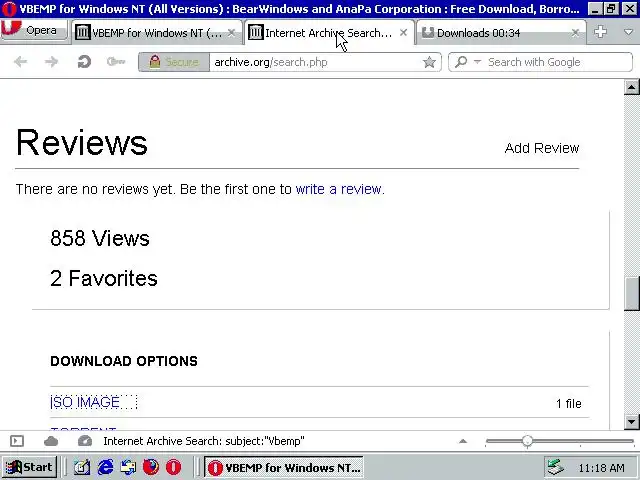The image size is (640, 480).
Task: Click the Reviews heading
Action: tap(82, 142)
